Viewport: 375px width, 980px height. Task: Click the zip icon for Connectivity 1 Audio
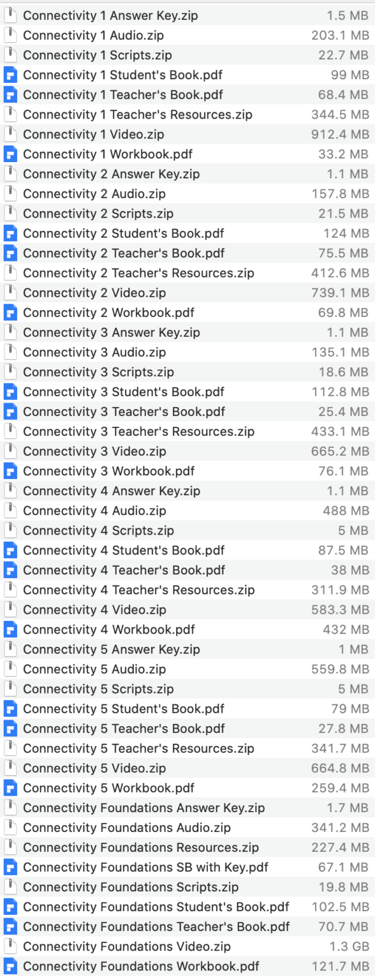(10, 36)
